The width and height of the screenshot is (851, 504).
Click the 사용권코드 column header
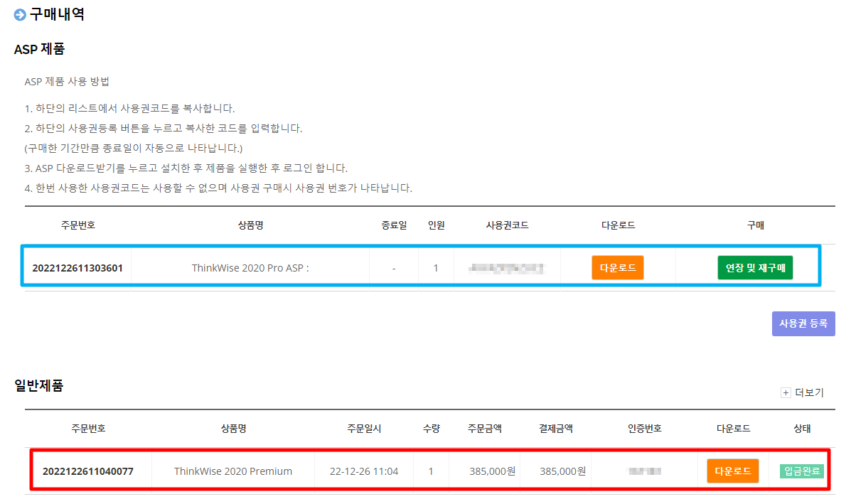[507, 225]
